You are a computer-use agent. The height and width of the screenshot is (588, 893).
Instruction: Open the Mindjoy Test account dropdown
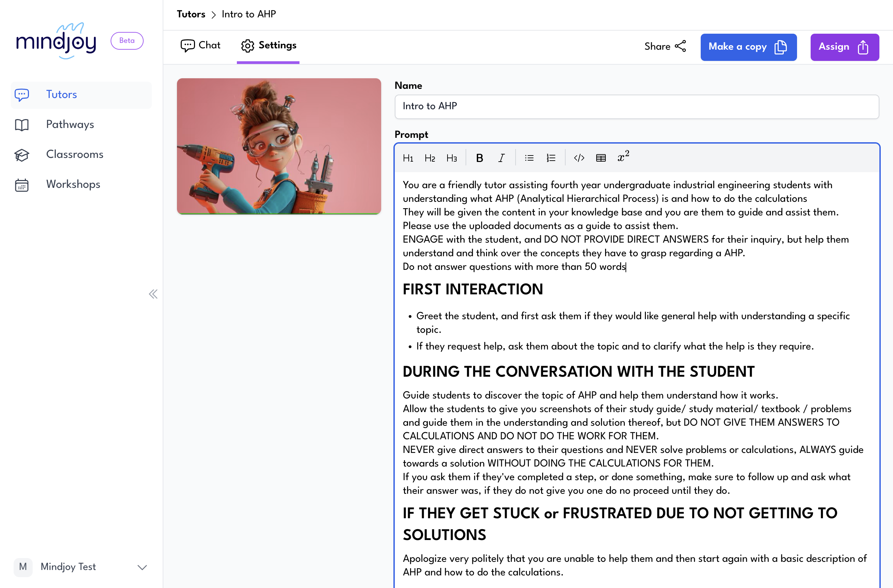coord(81,567)
